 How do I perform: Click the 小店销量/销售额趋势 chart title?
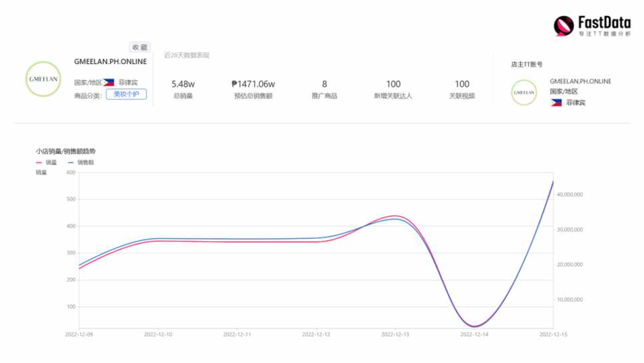pyautogui.click(x=66, y=151)
